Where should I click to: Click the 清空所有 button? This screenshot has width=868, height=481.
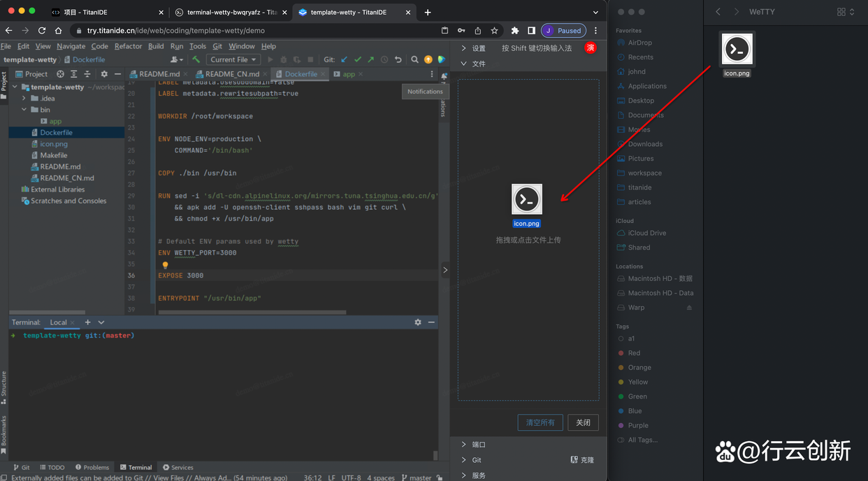[540, 422]
